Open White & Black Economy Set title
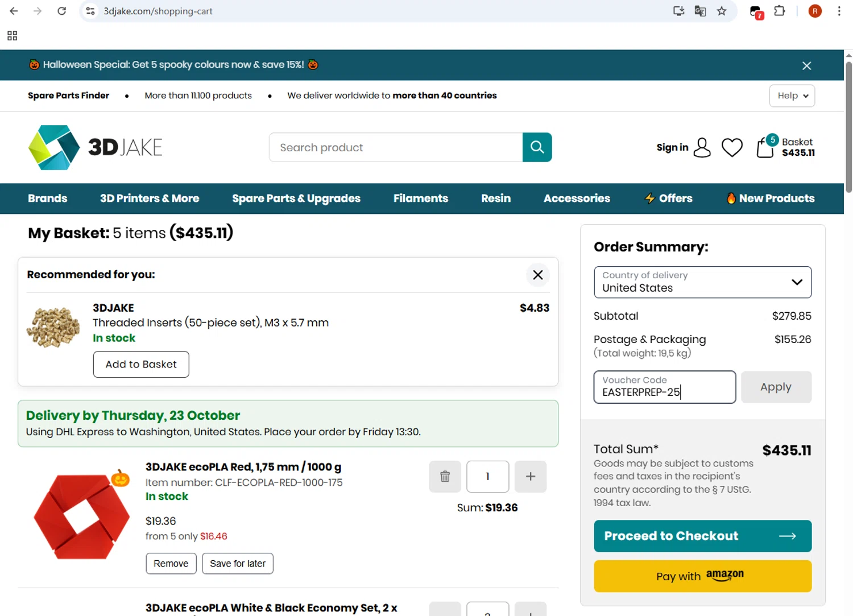Screen dimensions: 853x616 point(271,608)
